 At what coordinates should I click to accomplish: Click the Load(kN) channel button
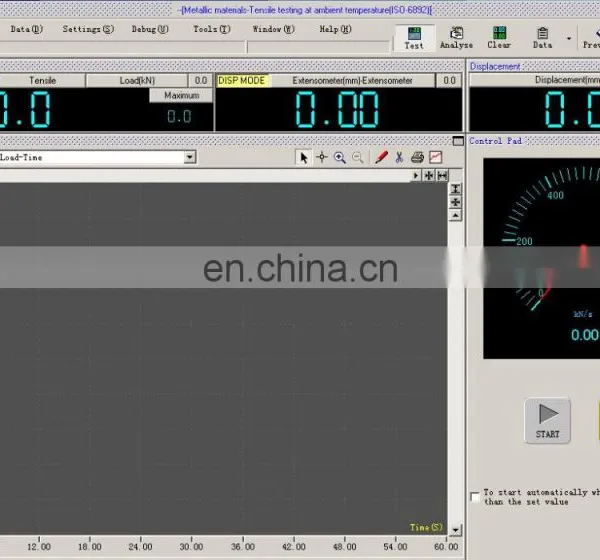(137, 80)
